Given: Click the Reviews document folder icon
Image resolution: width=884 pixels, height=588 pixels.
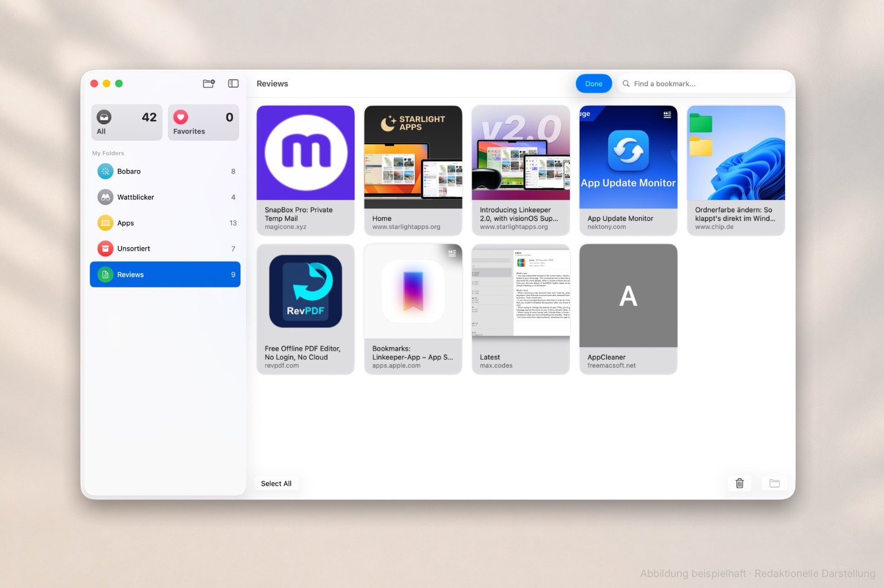Looking at the screenshot, I should [105, 275].
